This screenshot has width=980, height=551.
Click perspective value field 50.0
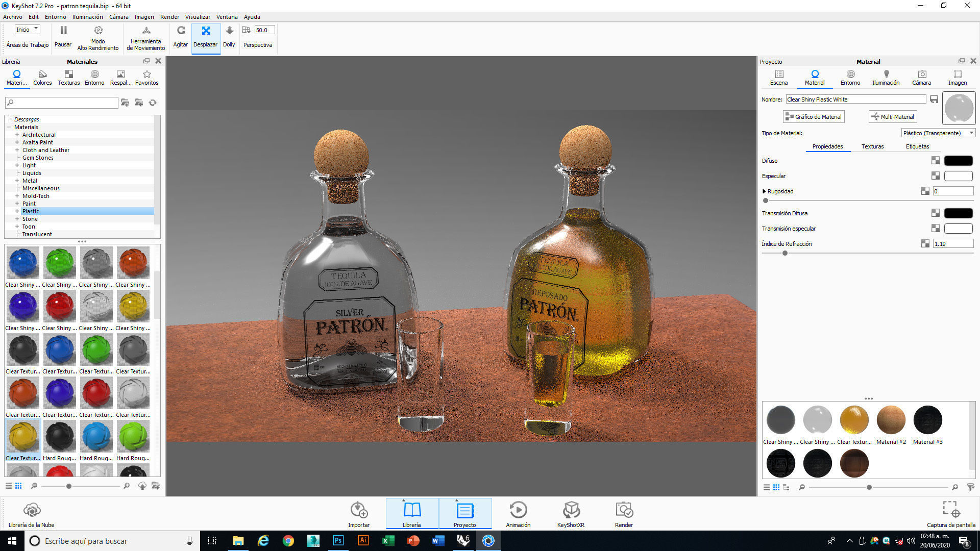coord(264,30)
